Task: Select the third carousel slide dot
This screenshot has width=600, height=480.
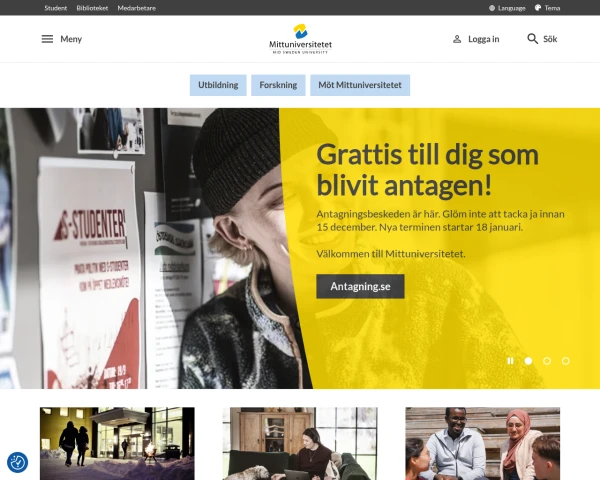Action: pos(566,361)
